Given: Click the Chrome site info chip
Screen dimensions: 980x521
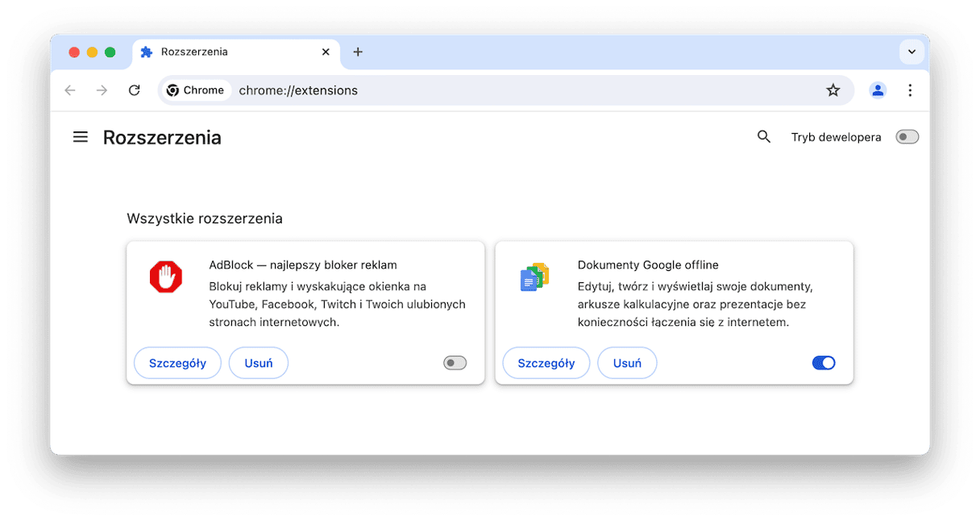Looking at the screenshot, I should [x=196, y=90].
